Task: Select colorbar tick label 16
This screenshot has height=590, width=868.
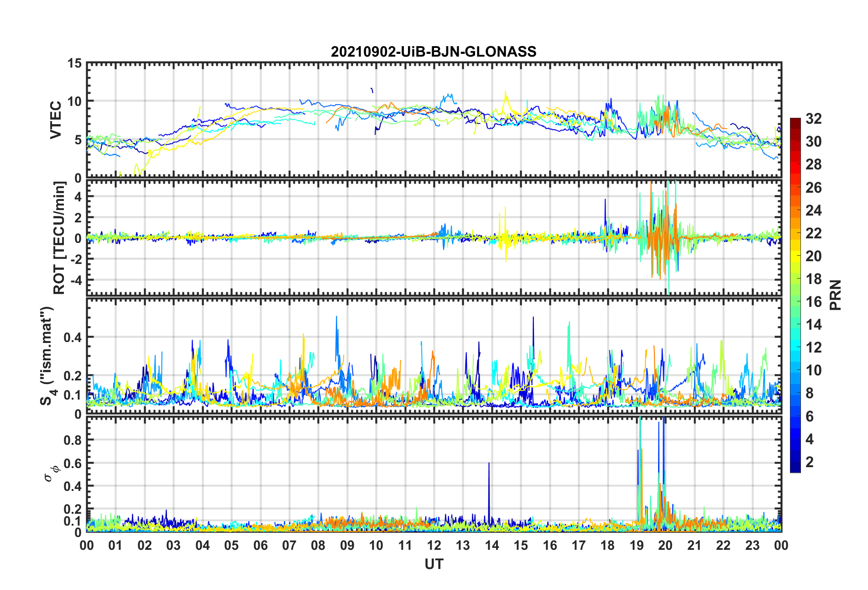Action: pyautogui.click(x=814, y=301)
